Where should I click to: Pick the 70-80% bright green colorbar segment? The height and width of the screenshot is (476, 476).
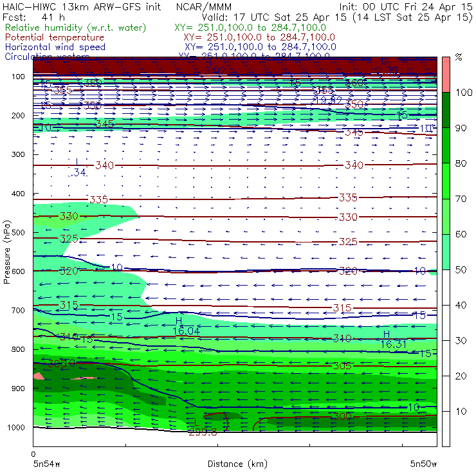(446, 181)
